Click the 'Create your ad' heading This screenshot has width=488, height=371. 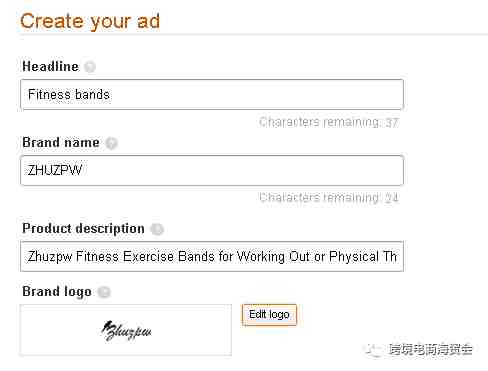point(90,21)
